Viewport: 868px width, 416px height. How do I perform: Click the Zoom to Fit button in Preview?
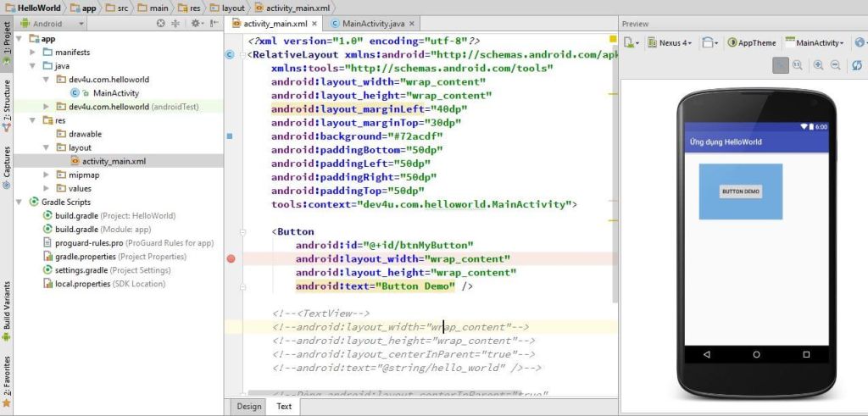(781, 65)
